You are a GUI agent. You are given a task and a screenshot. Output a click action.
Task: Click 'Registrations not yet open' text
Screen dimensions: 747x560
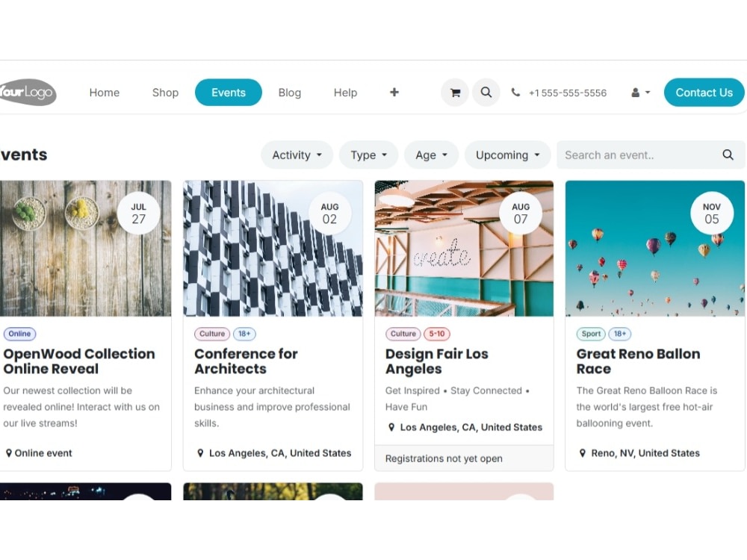point(444,458)
